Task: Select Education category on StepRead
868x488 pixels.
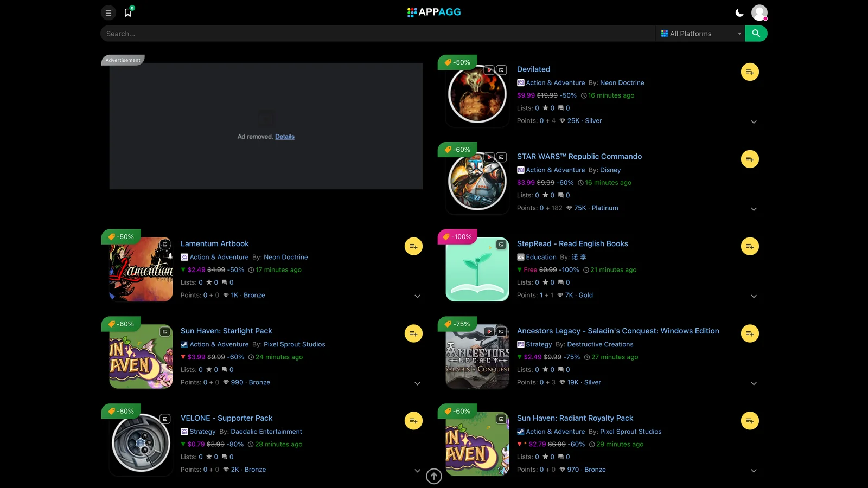Action: (541, 258)
